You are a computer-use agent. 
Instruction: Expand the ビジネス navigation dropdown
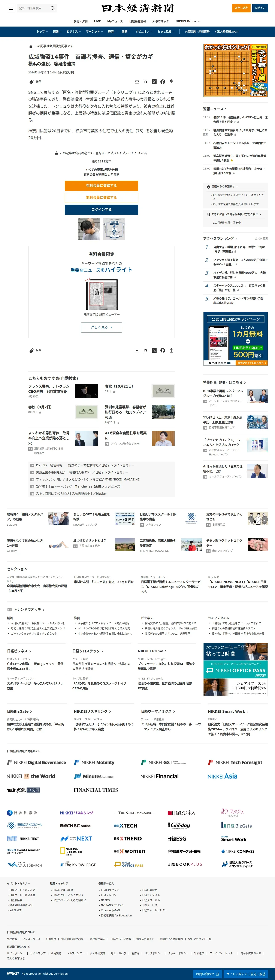(73, 32)
